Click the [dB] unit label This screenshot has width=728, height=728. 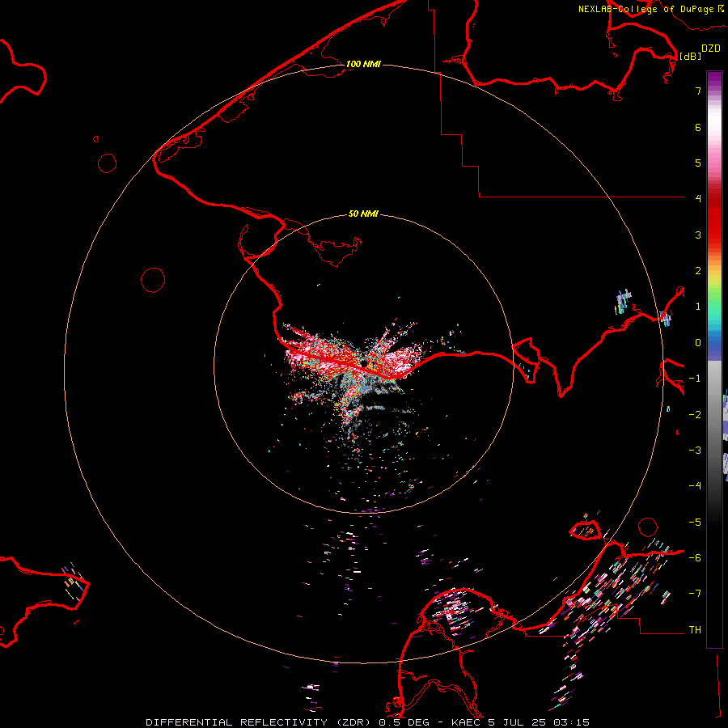(691, 56)
